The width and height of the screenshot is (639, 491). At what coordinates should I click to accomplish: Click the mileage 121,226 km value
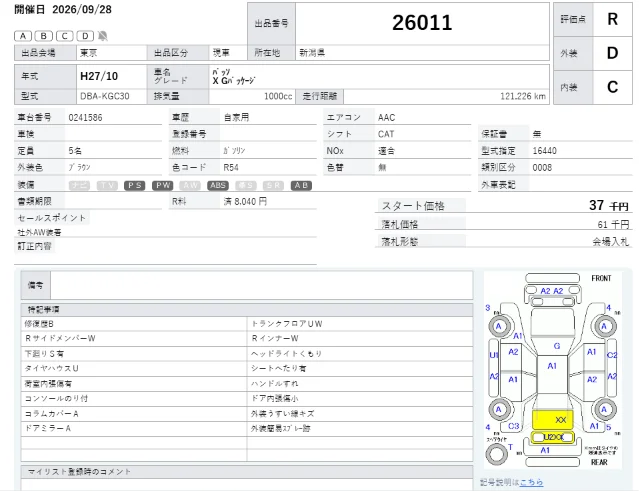pyautogui.click(x=523, y=96)
